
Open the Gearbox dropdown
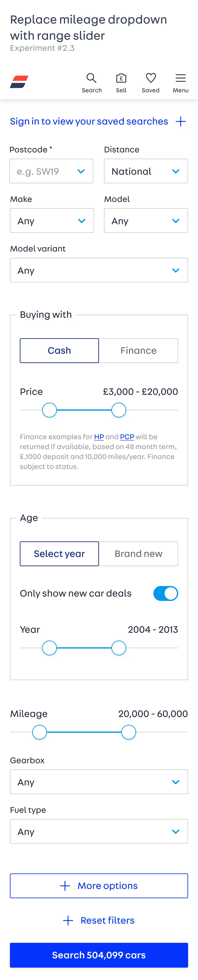[99, 782]
